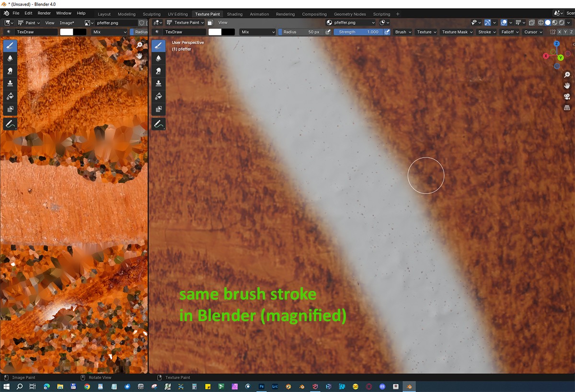The image size is (575, 392).
Task: Switch to perspective/orthographic grid icon
Action: click(x=567, y=108)
